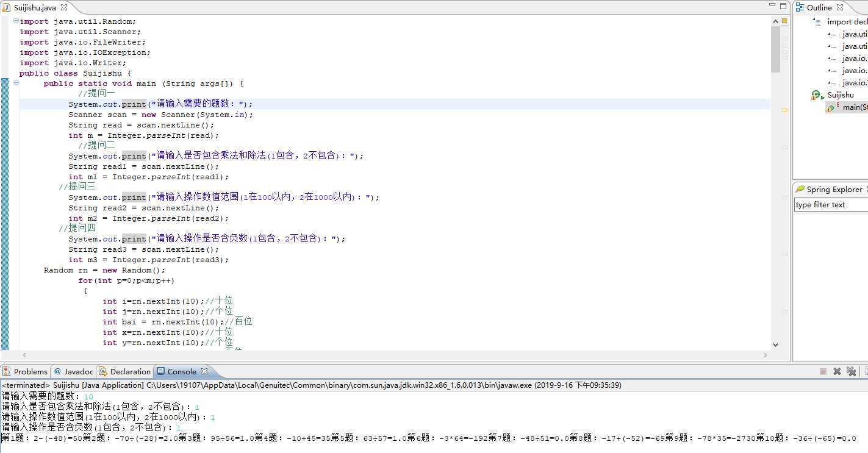Click the '//提问一' comment
The image size is (868, 453).
pos(96,93)
